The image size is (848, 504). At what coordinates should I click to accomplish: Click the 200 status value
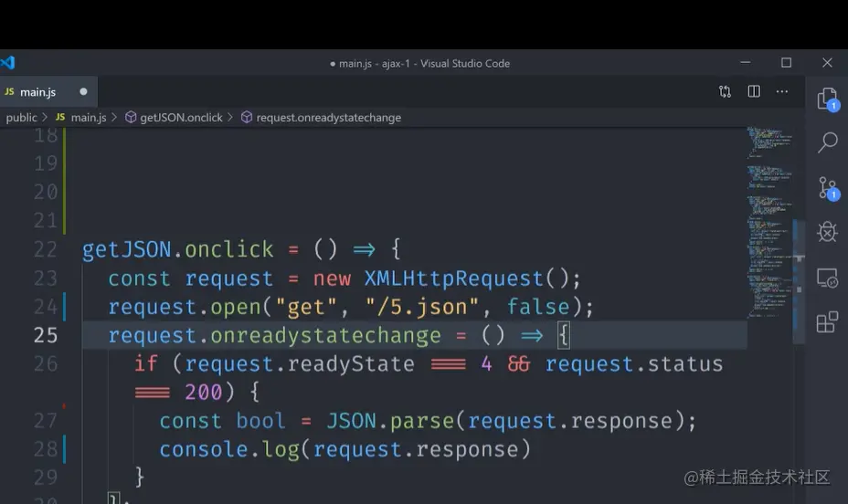pyautogui.click(x=204, y=393)
